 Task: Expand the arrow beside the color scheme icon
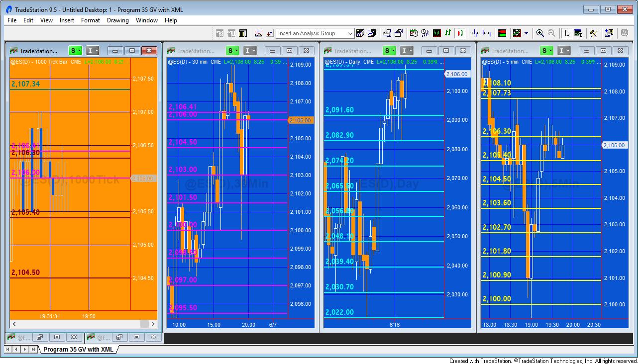[526, 33]
